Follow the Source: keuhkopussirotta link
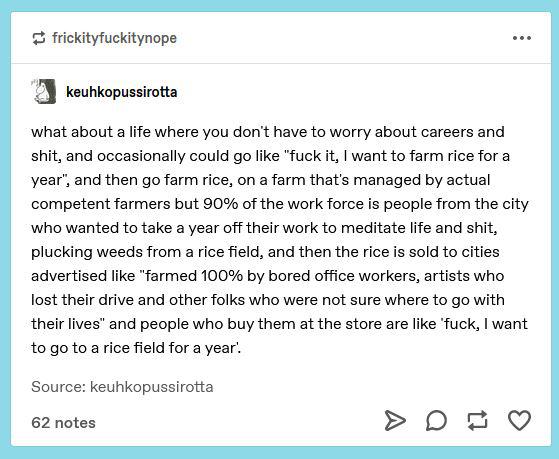 point(122,387)
